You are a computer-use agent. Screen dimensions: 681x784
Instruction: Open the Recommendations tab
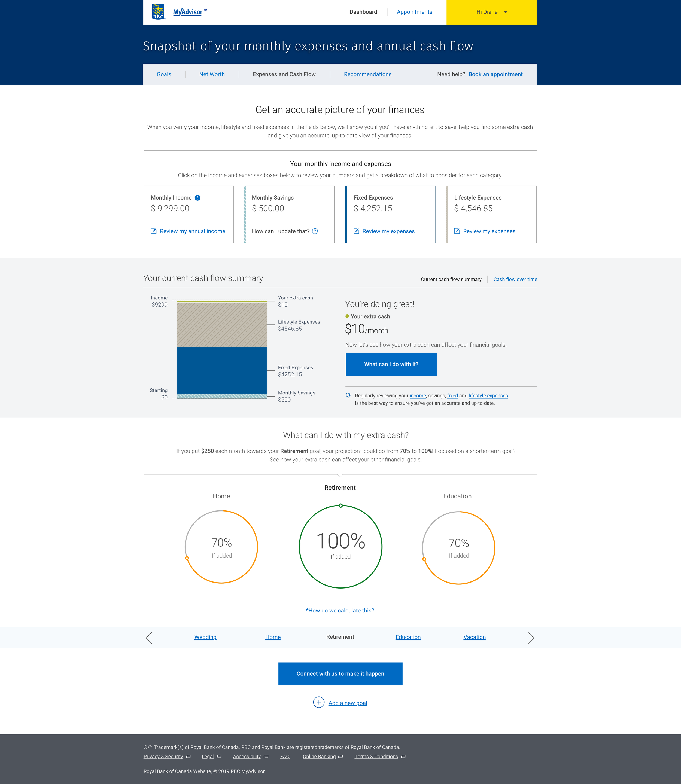[x=367, y=74]
